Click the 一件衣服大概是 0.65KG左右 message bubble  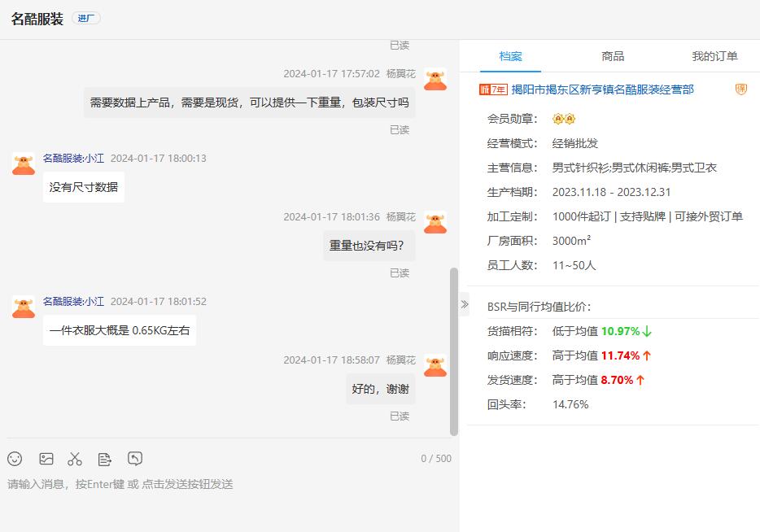tap(120, 331)
